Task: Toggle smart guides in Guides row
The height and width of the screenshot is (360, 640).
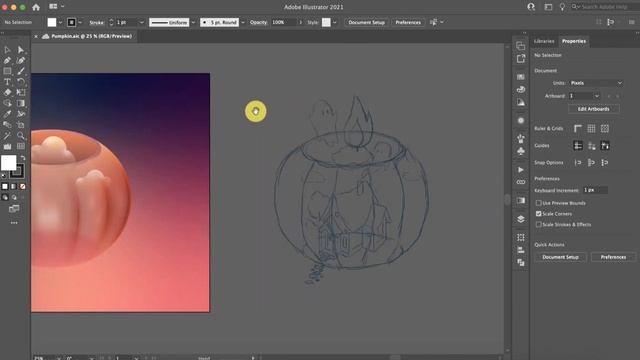Action: (x=604, y=145)
